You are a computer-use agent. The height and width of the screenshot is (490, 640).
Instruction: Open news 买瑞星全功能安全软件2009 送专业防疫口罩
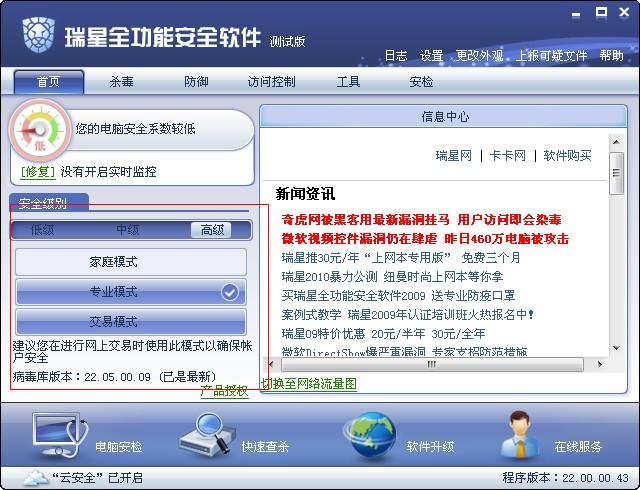pyautogui.click(x=398, y=295)
